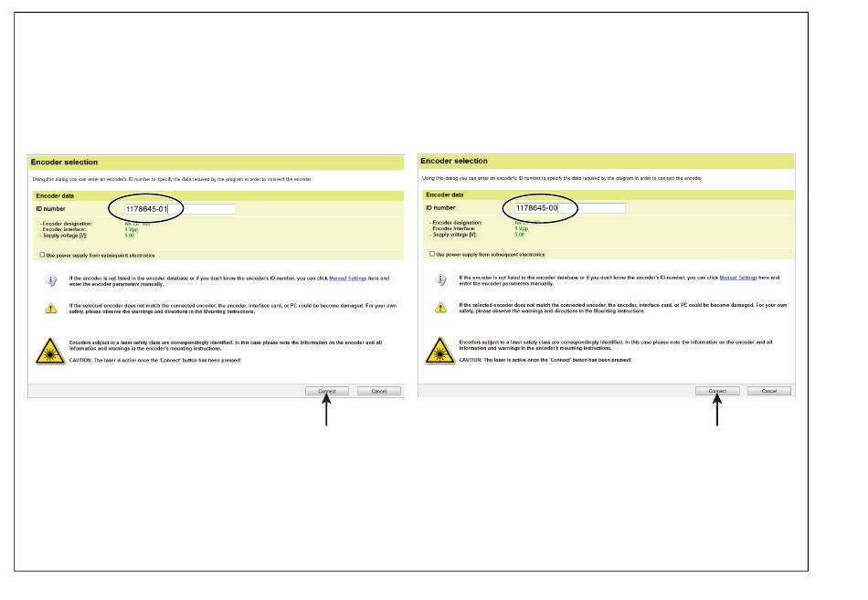Click the laser CAUTION notice in the 1178645-01 dialog

tap(155, 361)
